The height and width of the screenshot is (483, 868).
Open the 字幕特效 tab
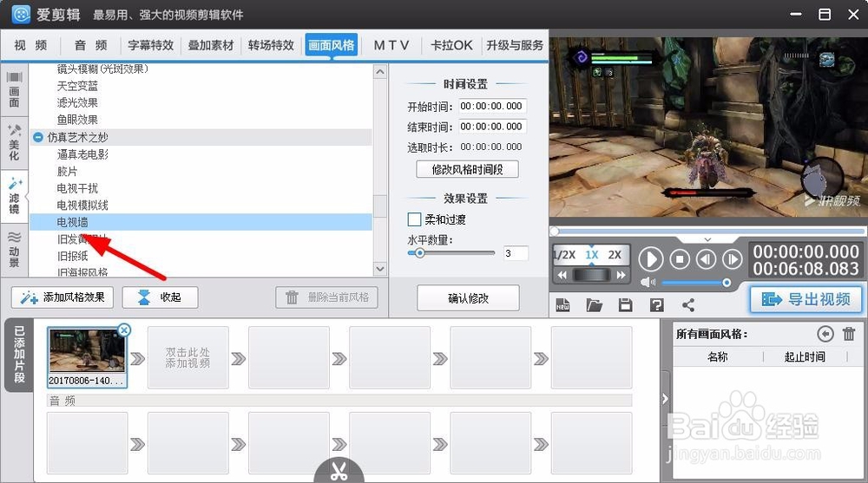(150, 45)
